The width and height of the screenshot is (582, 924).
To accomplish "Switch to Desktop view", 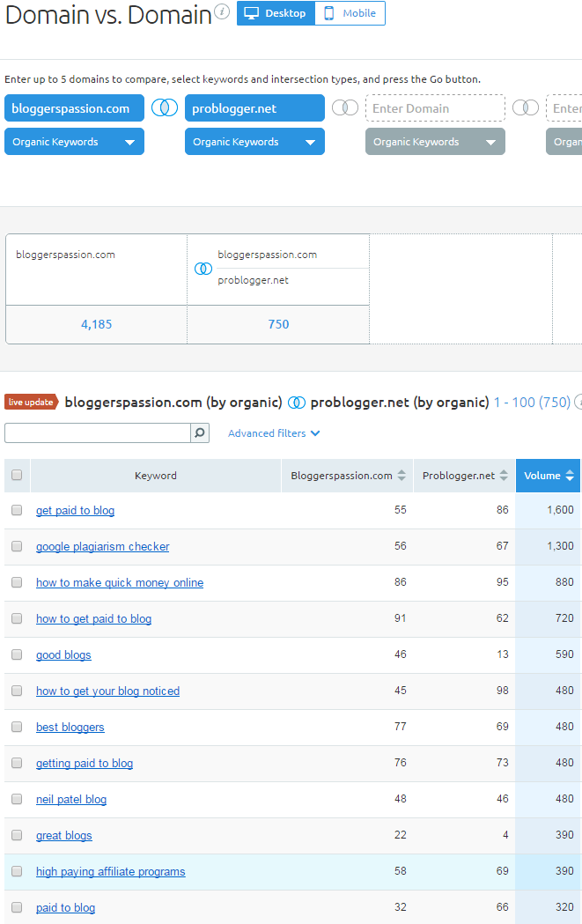I will (x=276, y=13).
